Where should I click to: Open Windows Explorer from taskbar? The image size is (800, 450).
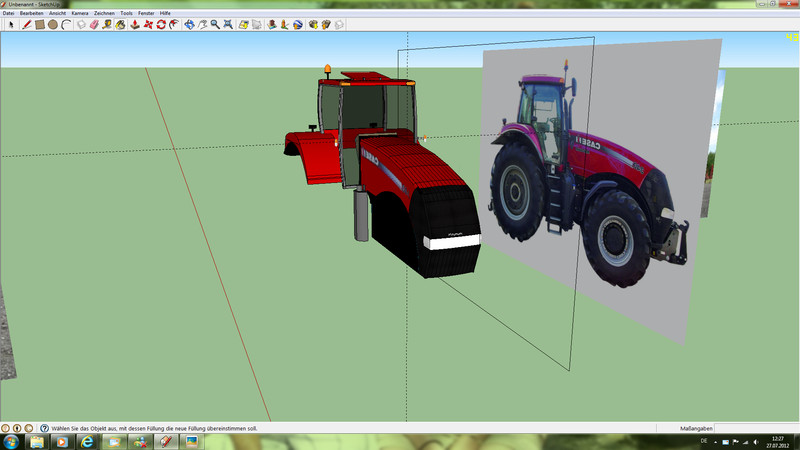click(37, 442)
